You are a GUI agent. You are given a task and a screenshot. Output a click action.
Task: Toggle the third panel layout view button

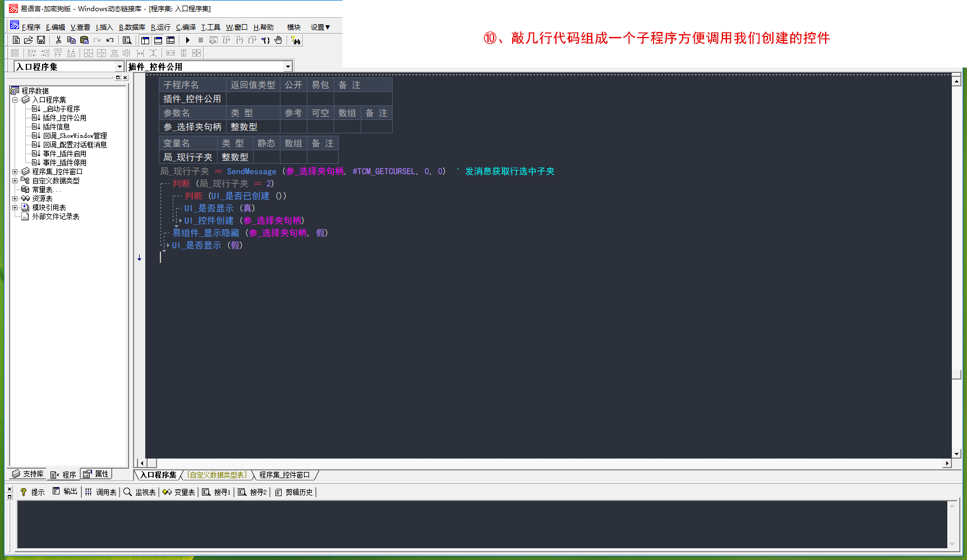[171, 40]
